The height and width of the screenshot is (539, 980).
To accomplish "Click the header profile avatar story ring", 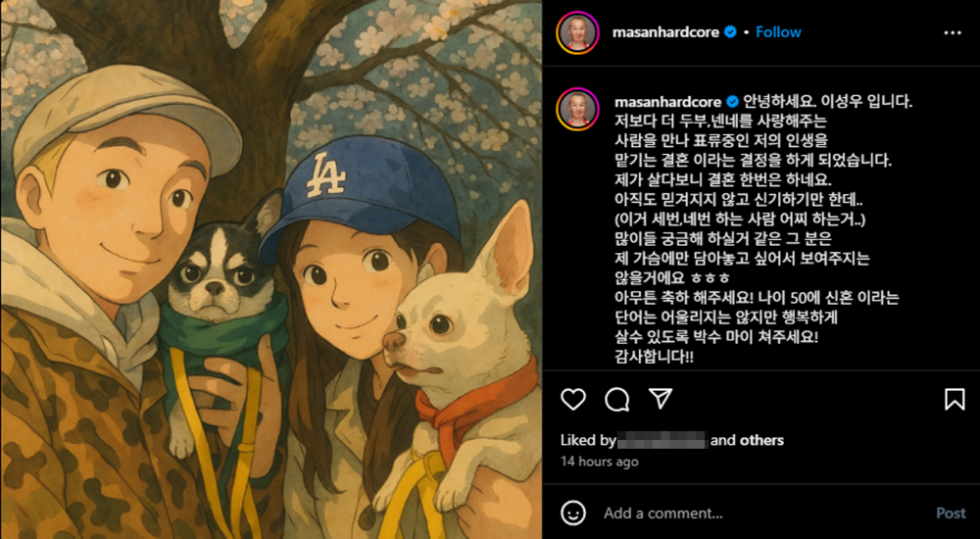I will click(577, 32).
